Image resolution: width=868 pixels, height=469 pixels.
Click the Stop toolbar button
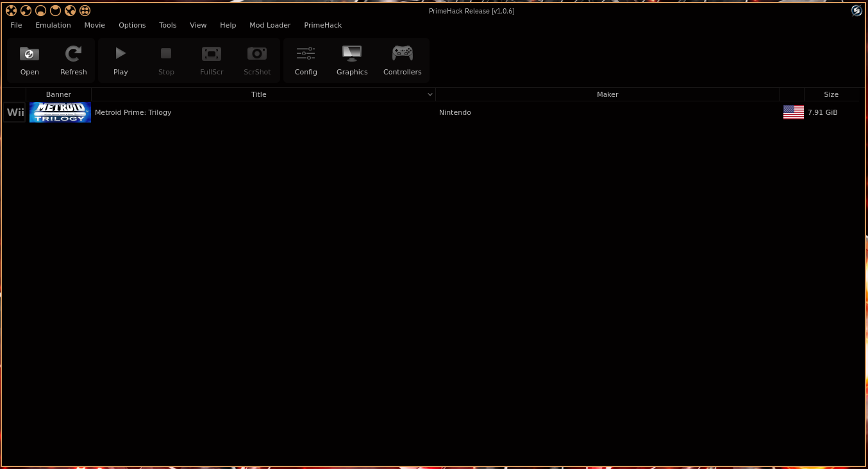166,60
